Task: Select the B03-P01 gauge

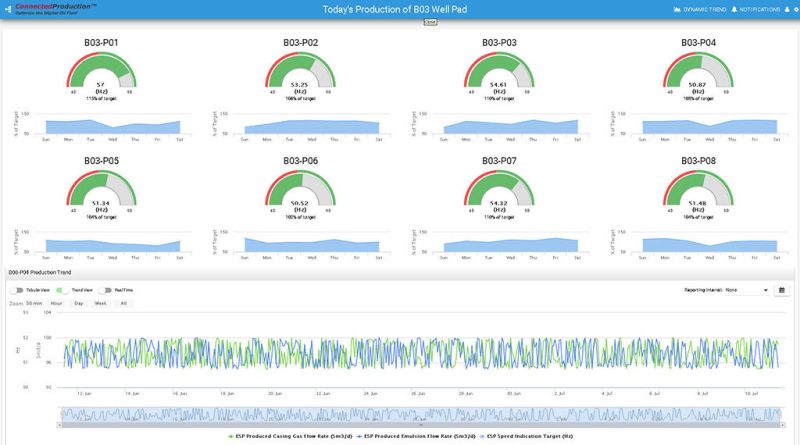Action: pyautogui.click(x=101, y=70)
